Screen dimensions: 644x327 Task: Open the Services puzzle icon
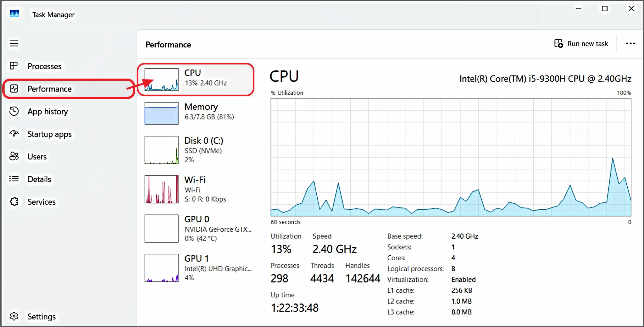tap(14, 202)
